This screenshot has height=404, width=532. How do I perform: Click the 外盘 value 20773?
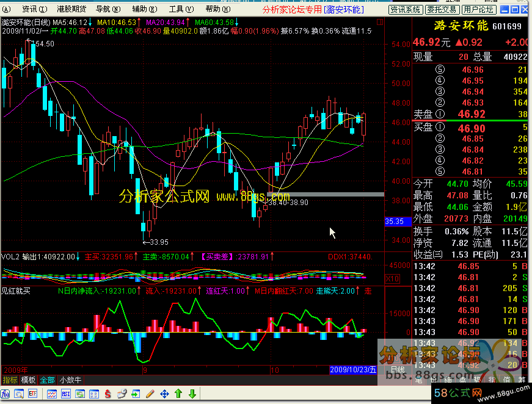[456, 218]
